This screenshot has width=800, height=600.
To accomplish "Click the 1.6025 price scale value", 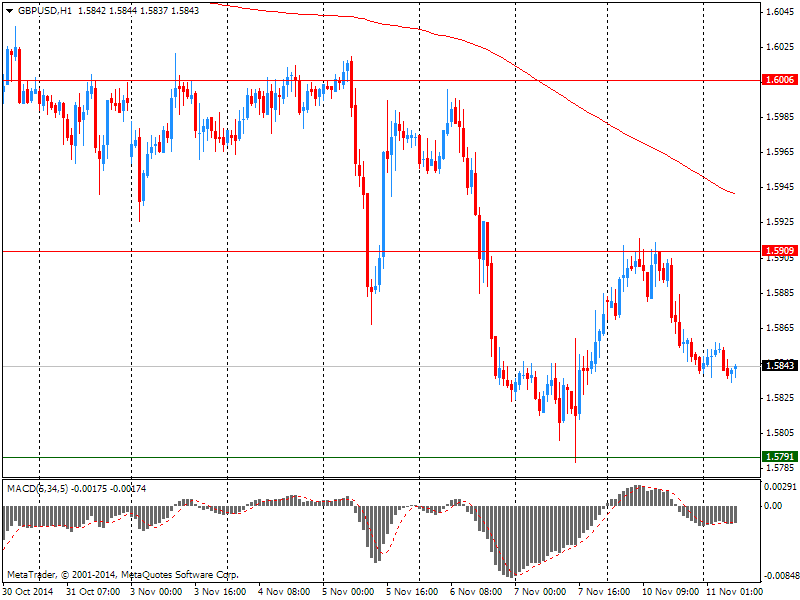I will 781,47.
